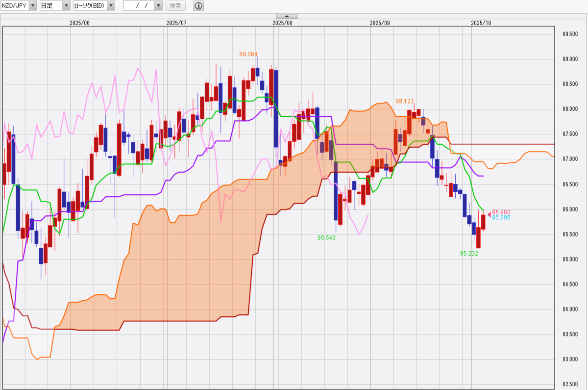This screenshot has width=588, height=390.
Task: Open the NZD/JPY currency pair dropdown
Action: click(x=32, y=6)
